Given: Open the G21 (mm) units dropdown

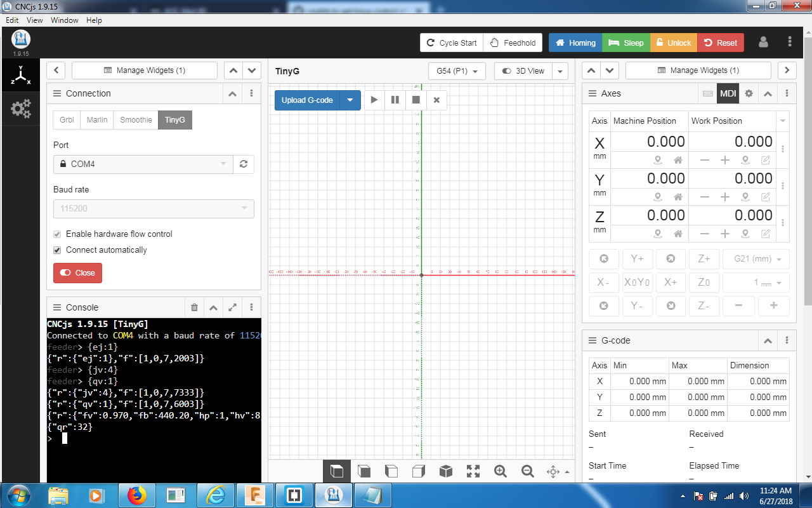Looking at the screenshot, I should click(756, 258).
